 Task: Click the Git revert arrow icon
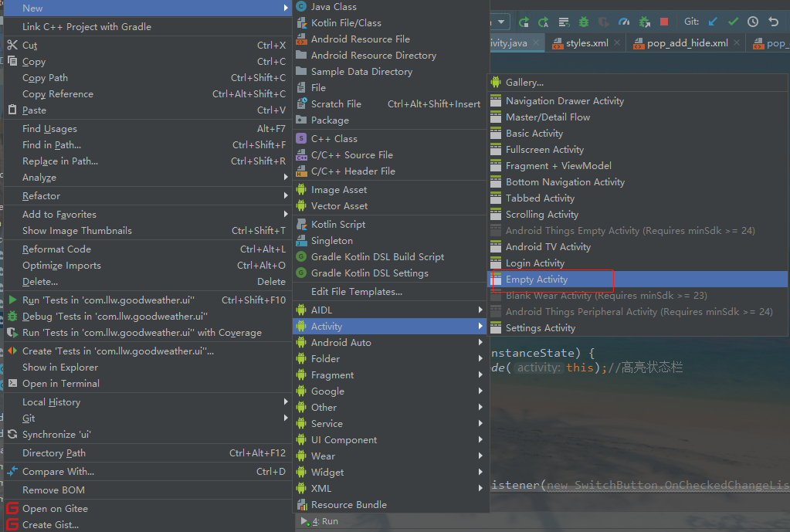[773, 22]
